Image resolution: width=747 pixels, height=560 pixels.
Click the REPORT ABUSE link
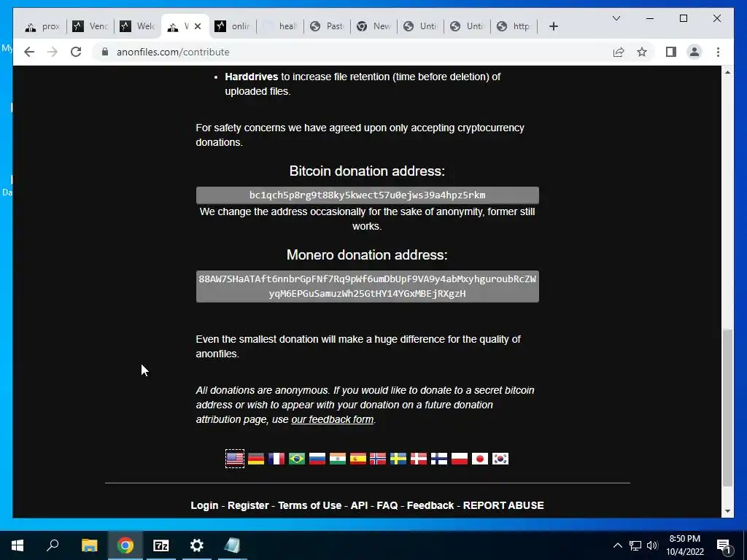tap(503, 506)
